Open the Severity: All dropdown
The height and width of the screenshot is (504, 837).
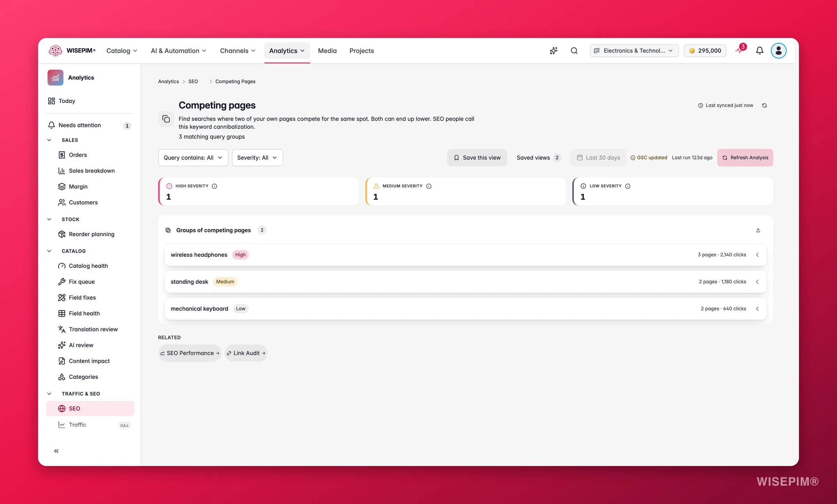tap(257, 158)
